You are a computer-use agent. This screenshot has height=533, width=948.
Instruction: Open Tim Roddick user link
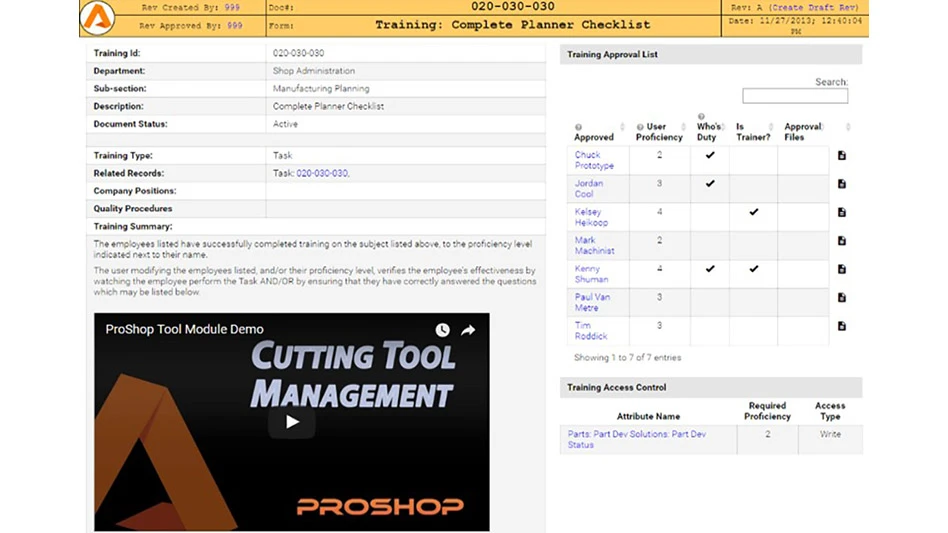(591, 331)
